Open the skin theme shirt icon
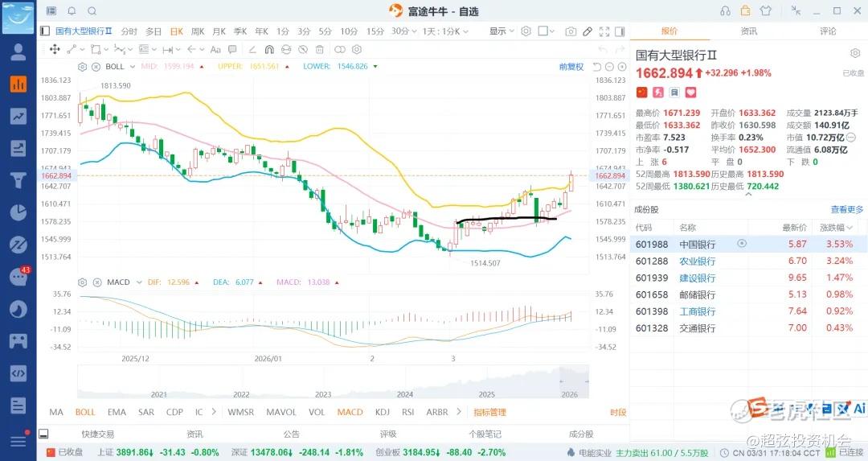 click(766, 10)
